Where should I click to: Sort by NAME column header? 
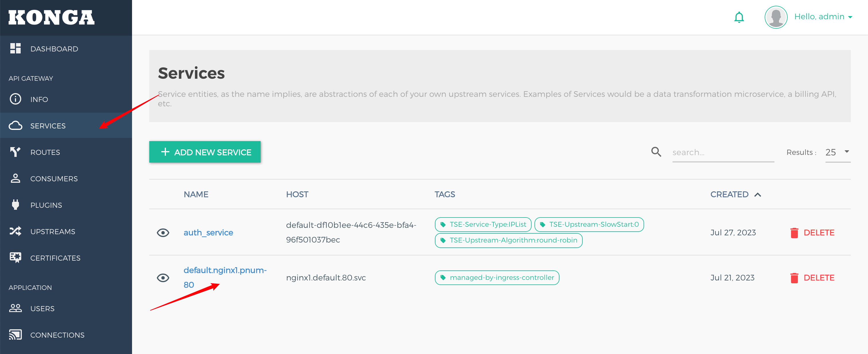[x=196, y=194]
